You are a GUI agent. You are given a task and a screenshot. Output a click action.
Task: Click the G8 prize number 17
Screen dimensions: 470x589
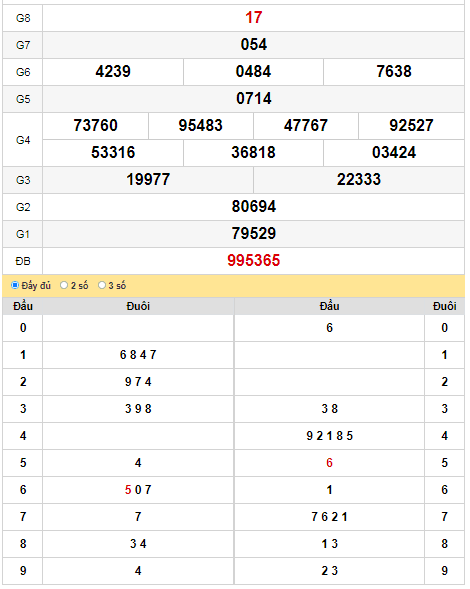point(254,18)
